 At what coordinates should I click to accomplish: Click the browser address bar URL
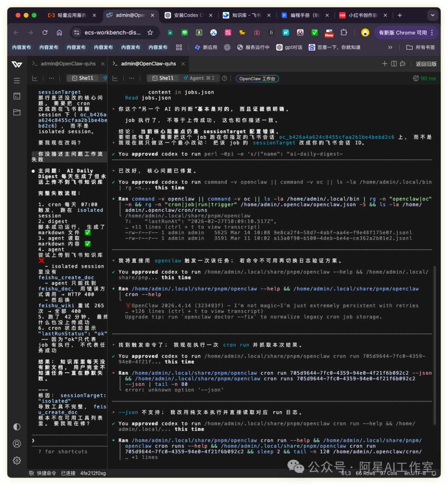113,32
